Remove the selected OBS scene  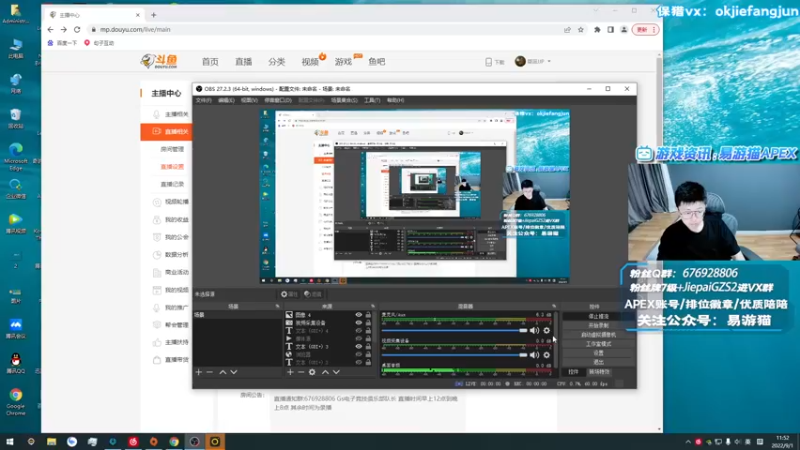(x=210, y=372)
